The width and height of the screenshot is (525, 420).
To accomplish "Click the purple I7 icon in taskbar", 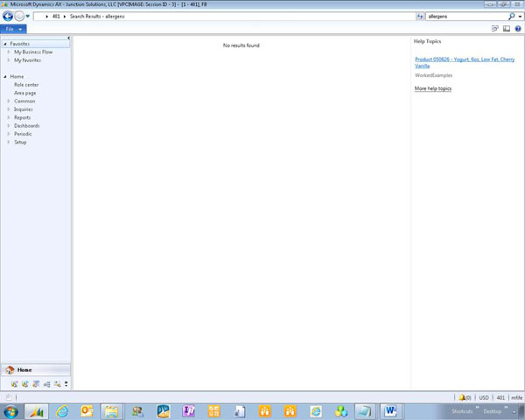I will click(x=188, y=411).
